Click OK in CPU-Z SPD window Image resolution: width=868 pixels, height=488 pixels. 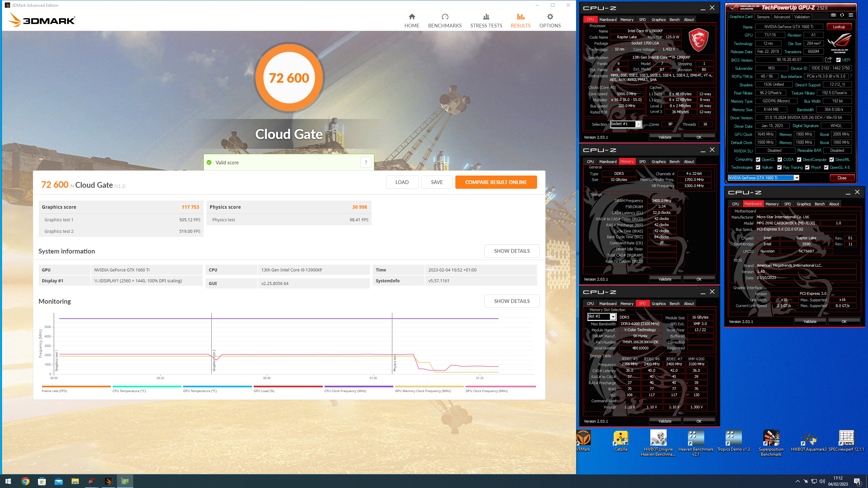[x=699, y=421]
